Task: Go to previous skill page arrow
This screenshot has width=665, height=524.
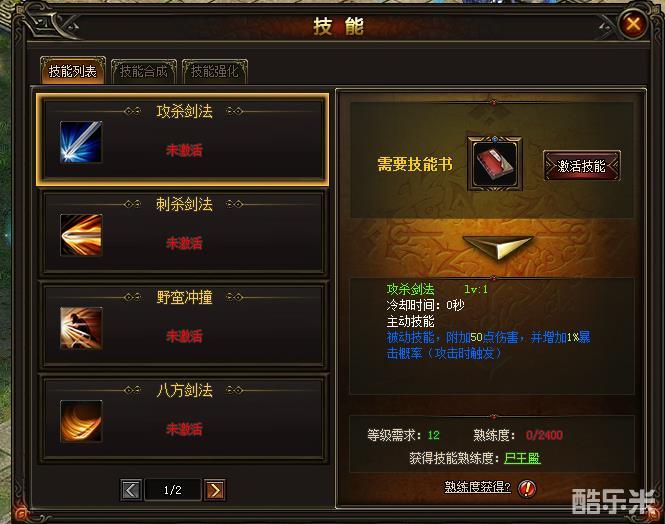Action: coord(131,490)
